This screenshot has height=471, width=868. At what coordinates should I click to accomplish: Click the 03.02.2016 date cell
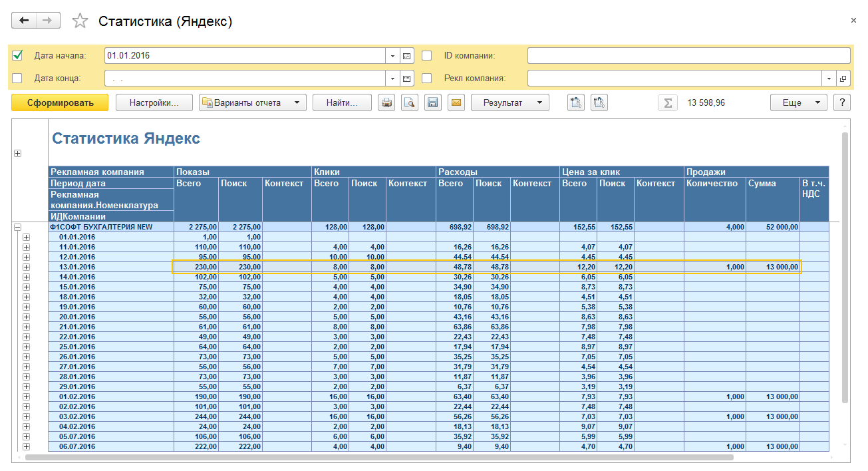(x=111, y=416)
